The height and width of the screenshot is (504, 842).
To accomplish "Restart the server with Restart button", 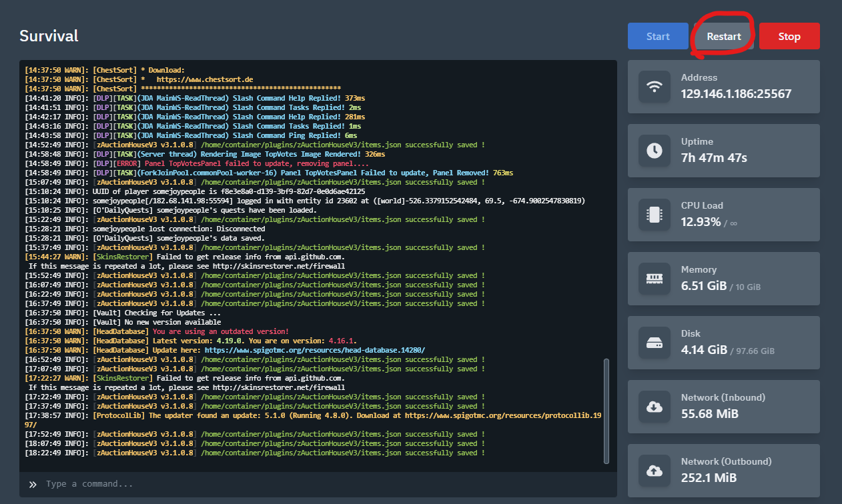I will [724, 36].
